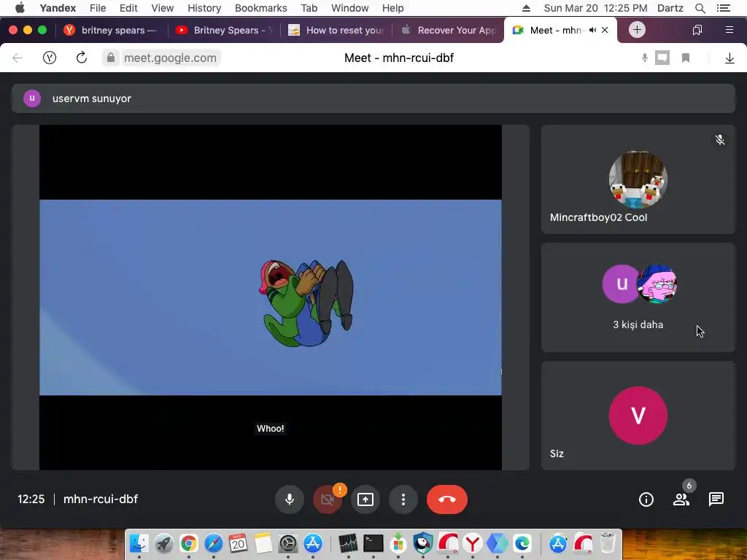747x560 pixels.
Task: Open Terminal from the Dock
Action: click(x=373, y=542)
